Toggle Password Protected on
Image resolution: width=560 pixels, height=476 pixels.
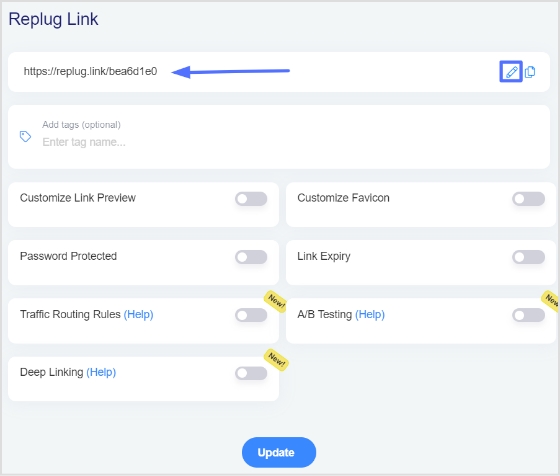pyautogui.click(x=251, y=257)
